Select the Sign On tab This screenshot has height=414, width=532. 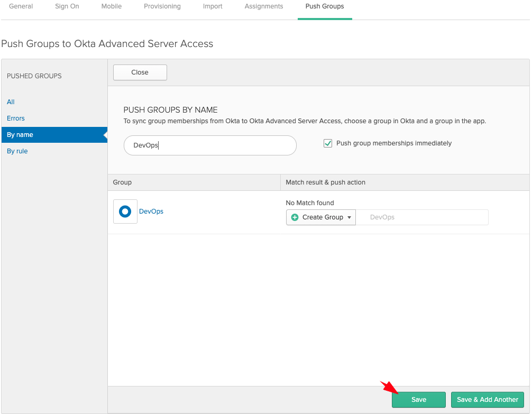pos(67,6)
